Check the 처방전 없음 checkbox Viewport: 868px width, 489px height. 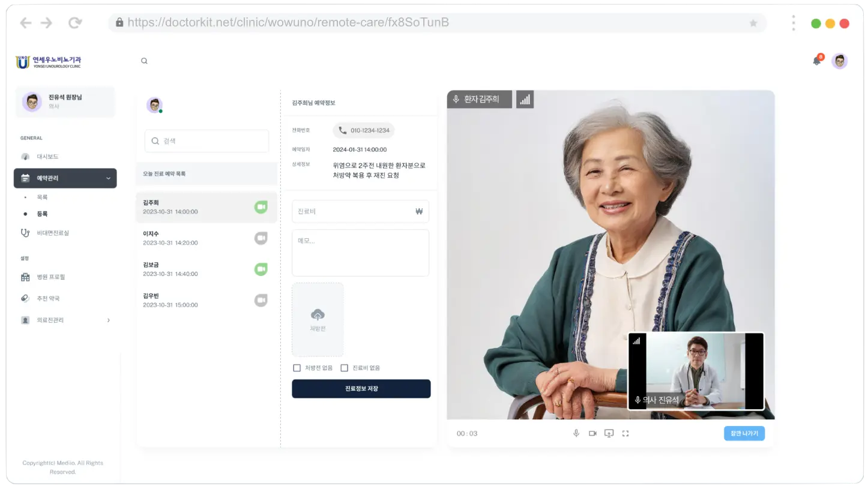pos(297,368)
